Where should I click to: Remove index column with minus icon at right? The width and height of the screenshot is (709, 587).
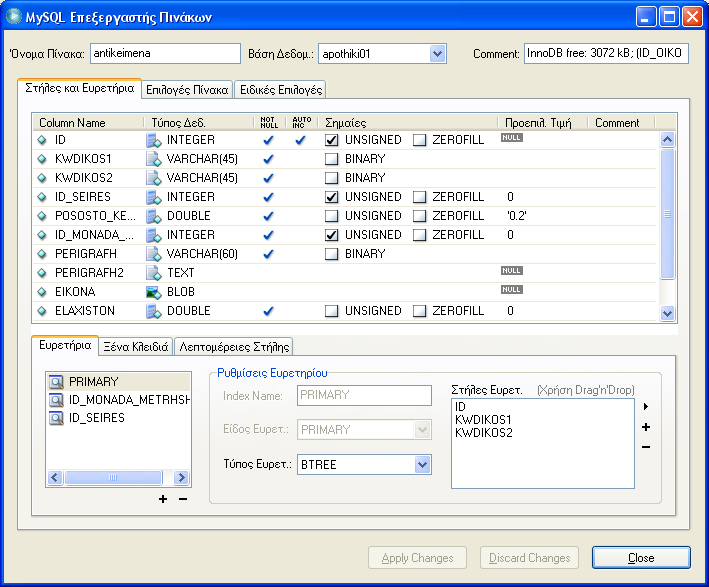(646, 447)
